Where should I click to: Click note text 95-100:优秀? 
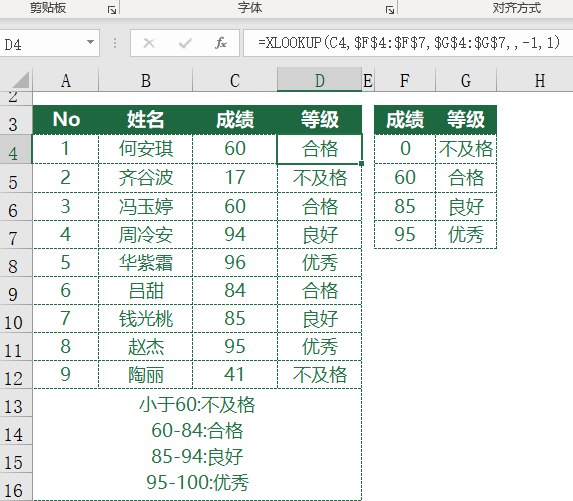click(197, 482)
